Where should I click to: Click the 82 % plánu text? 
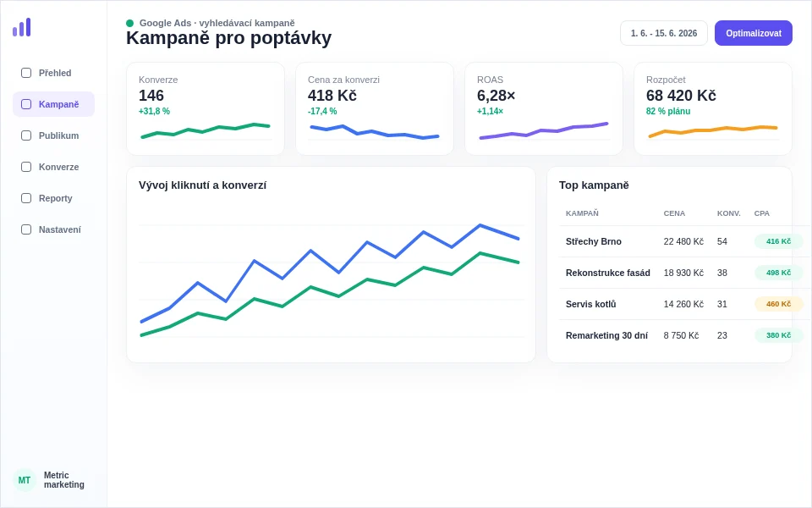point(668,111)
